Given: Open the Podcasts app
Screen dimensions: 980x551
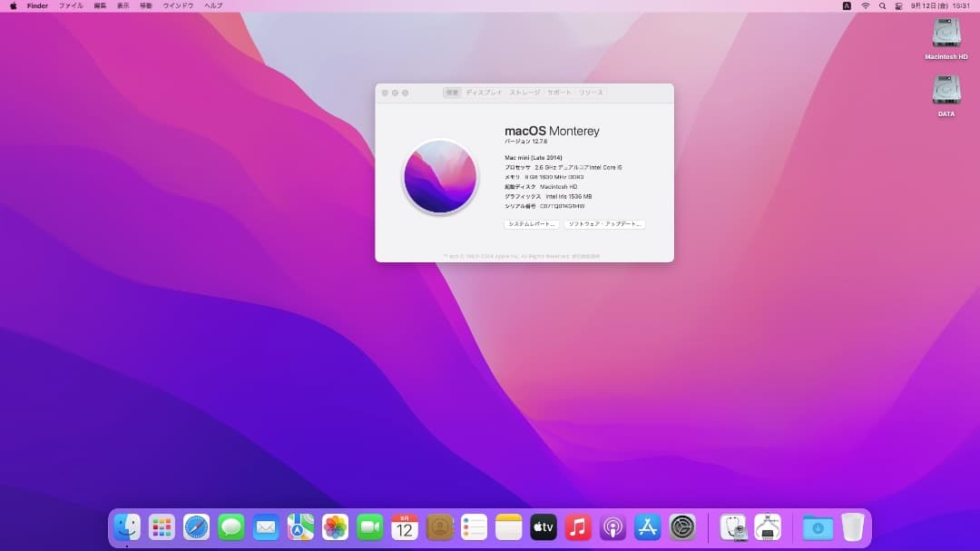Looking at the screenshot, I should (612, 526).
